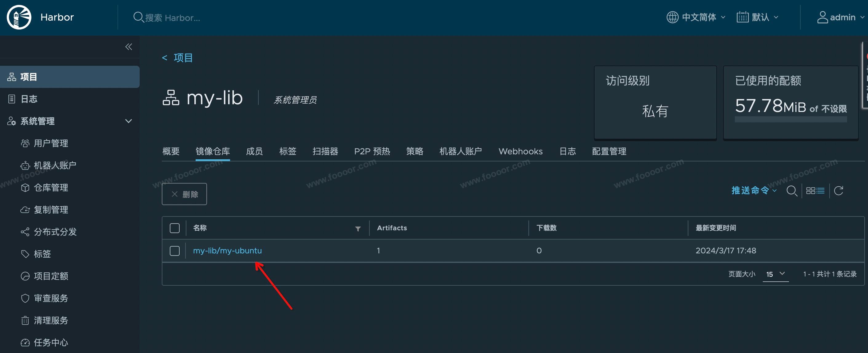Open the my-lib/my-ubuntu repository link
The width and height of the screenshot is (868, 353).
[227, 251]
